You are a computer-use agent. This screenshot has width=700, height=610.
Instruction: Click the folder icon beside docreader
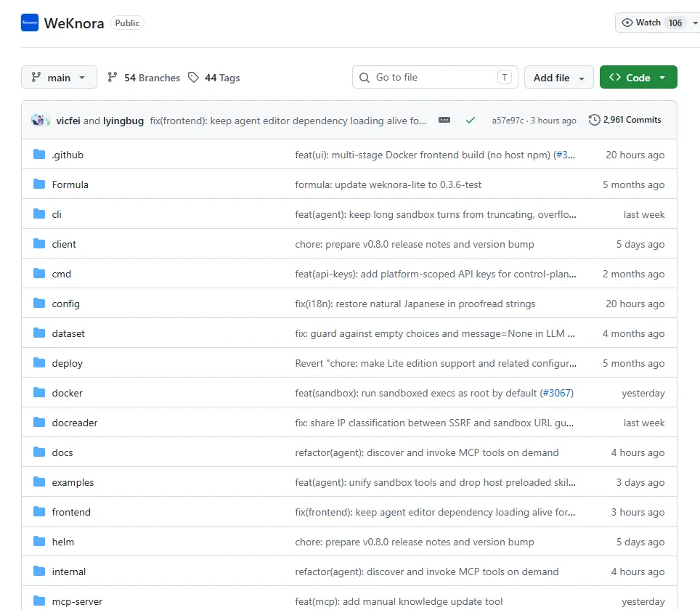point(39,423)
